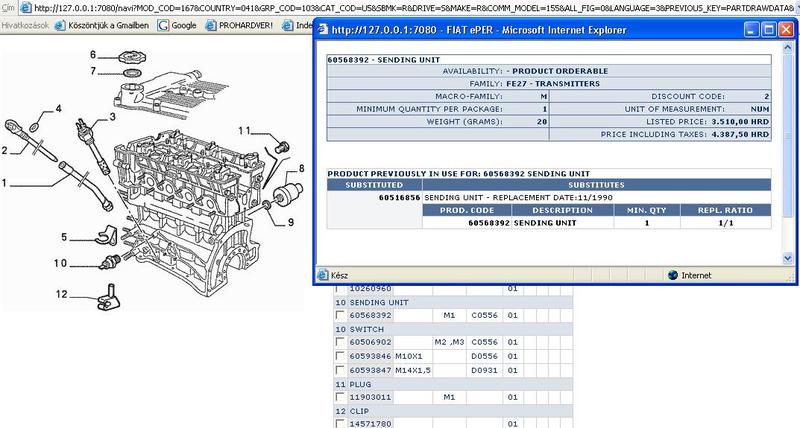The height and width of the screenshot is (428, 800).
Task: Click the Inde... bookmark page icon
Action: (x=288, y=25)
